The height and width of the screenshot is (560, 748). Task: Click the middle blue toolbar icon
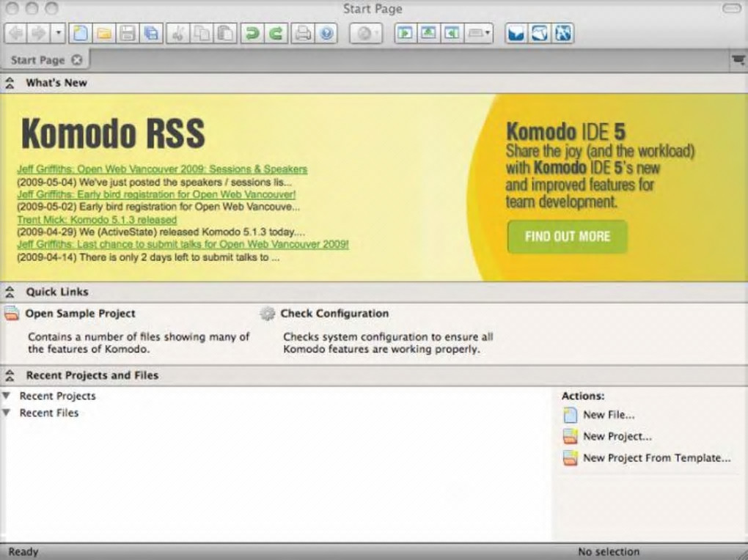[x=540, y=34]
